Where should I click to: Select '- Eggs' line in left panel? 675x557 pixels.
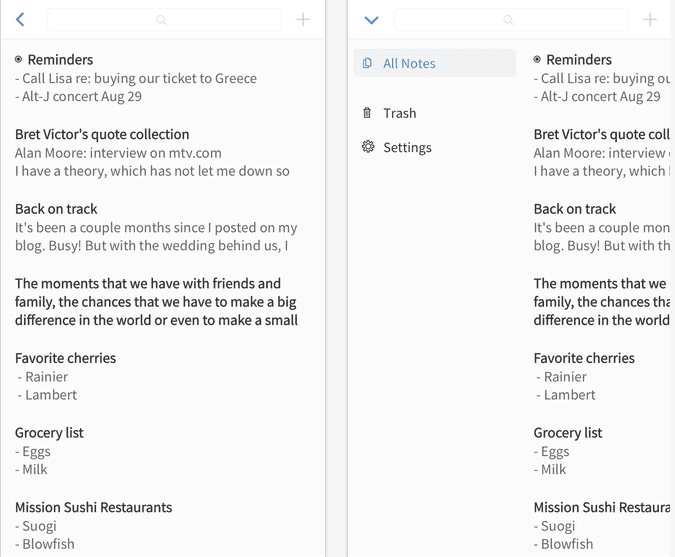click(x=33, y=452)
